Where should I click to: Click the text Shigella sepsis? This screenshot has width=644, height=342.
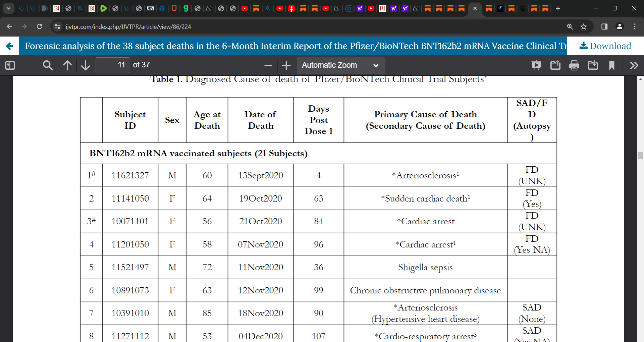[x=425, y=267]
